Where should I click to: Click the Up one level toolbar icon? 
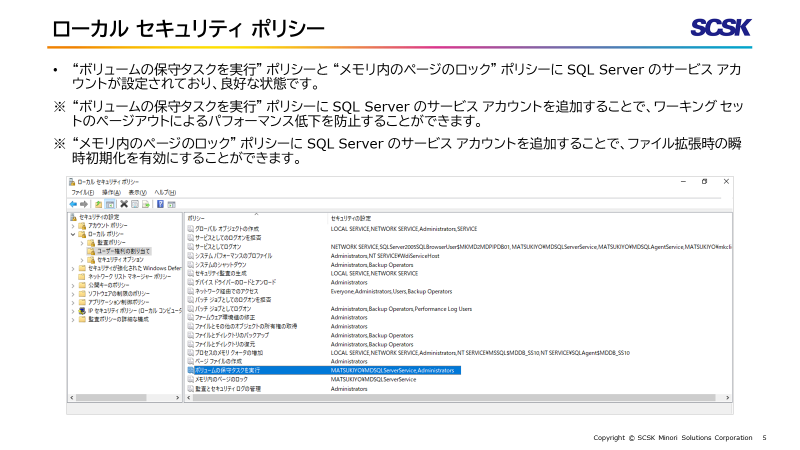point(98,204)
